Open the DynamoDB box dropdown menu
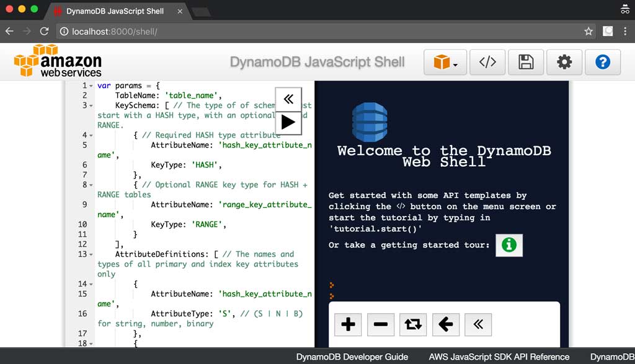The width and height of the screenshot is (635, 364). click(x=445, y=63)
